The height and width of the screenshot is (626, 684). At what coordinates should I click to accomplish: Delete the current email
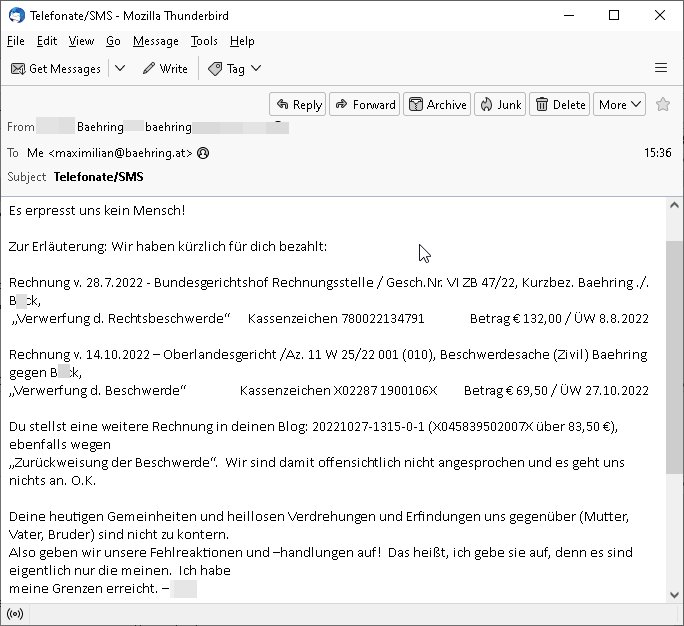pos(560,104)
